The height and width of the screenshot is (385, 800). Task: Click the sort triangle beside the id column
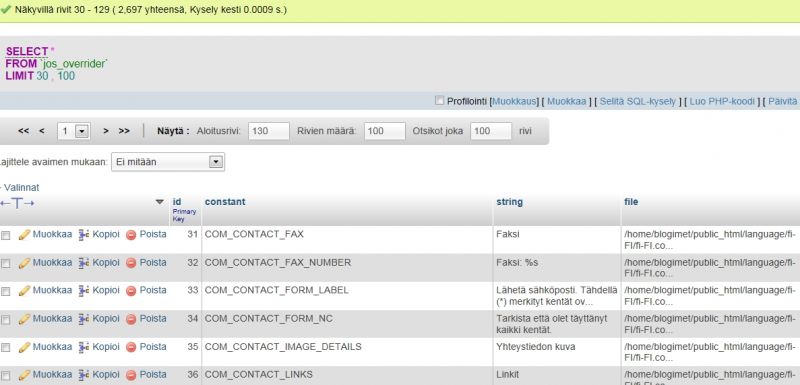coord(160,202)
